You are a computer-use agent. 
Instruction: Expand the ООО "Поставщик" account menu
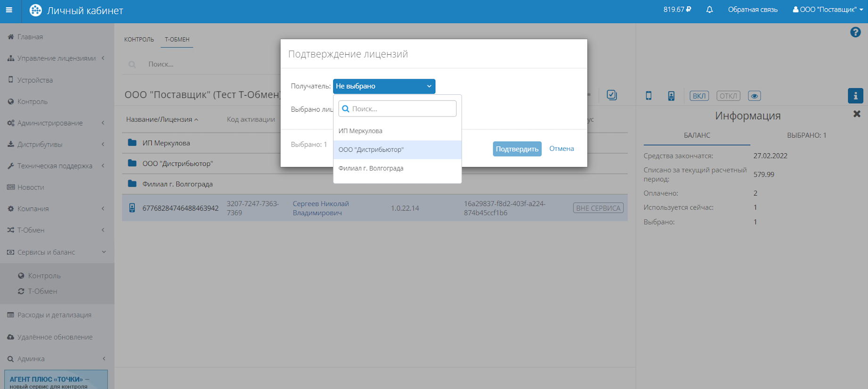[x=827, y=9]
